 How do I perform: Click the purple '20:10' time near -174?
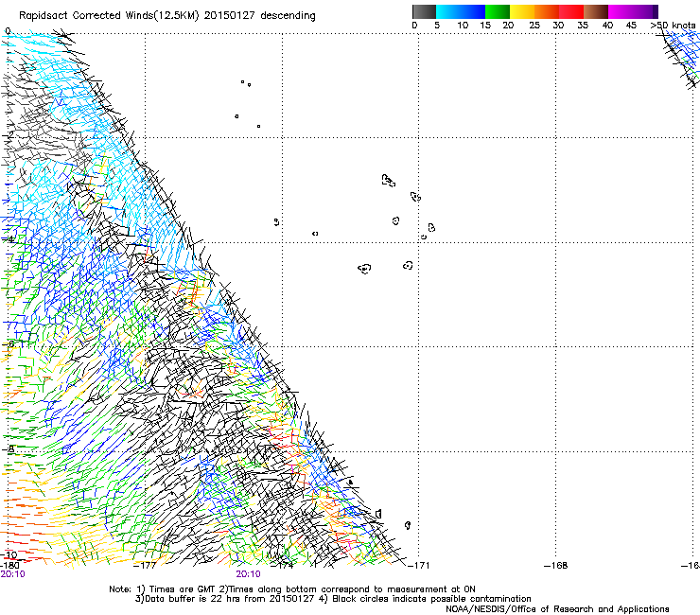[x=248, y=574]
